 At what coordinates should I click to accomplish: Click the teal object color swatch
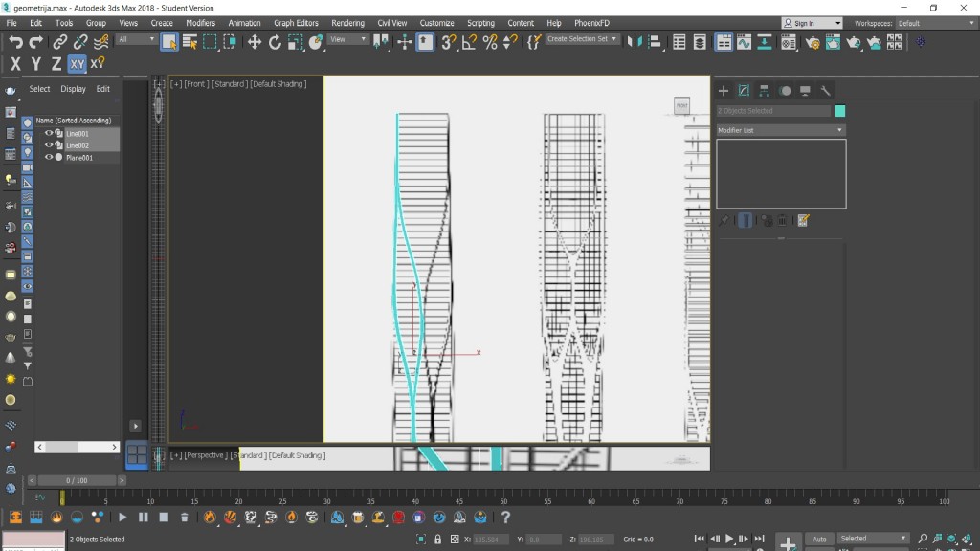[x=840, y=111]
